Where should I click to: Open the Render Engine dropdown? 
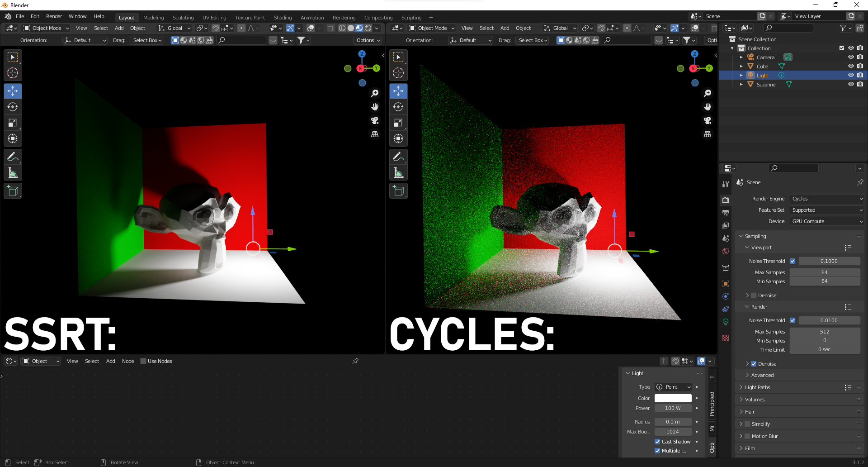[x=826, y=199]
